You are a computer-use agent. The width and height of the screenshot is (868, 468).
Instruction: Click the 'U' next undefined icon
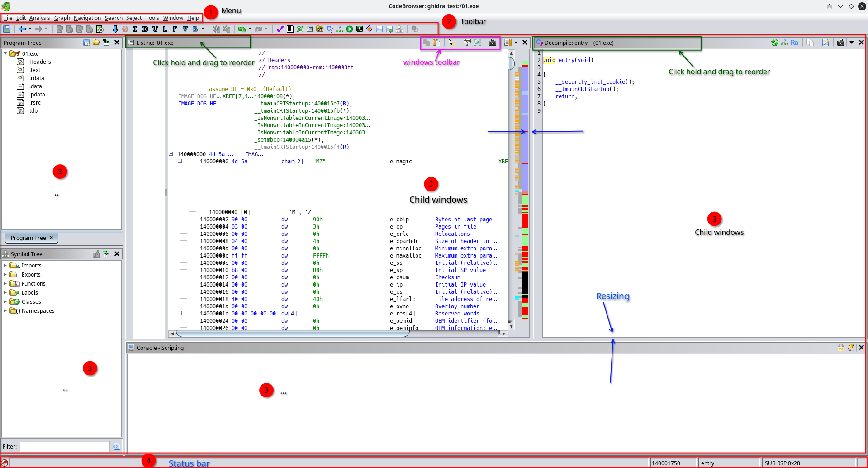coord(155,29)
